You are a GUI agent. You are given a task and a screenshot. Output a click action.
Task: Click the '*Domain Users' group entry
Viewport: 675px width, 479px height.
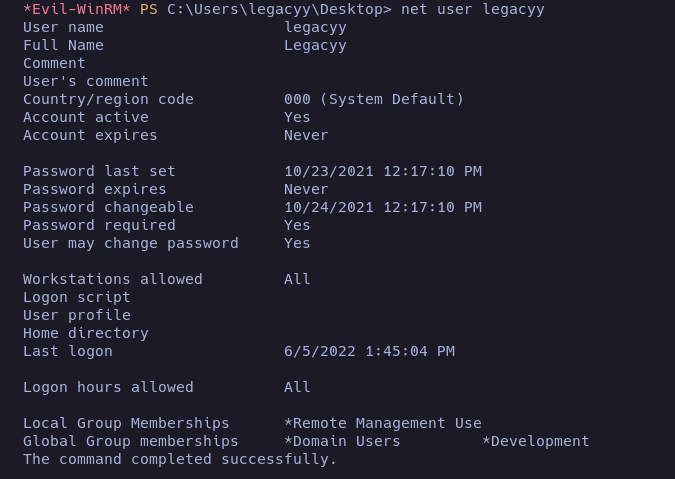click(x=342, y=441)
